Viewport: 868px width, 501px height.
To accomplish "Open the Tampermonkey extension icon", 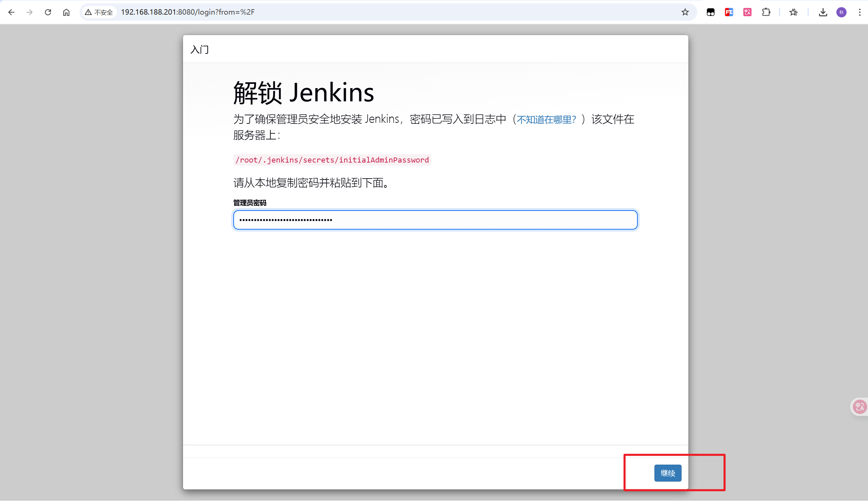I will (x=711, y=12).
